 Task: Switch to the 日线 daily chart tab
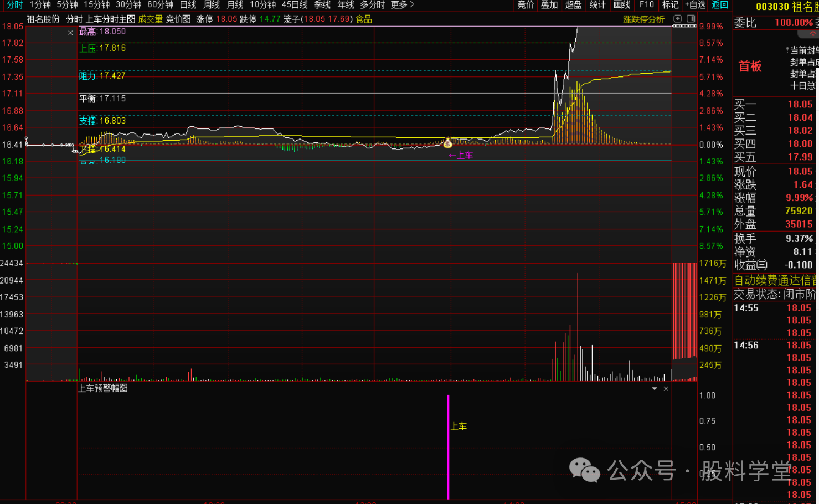188,5
